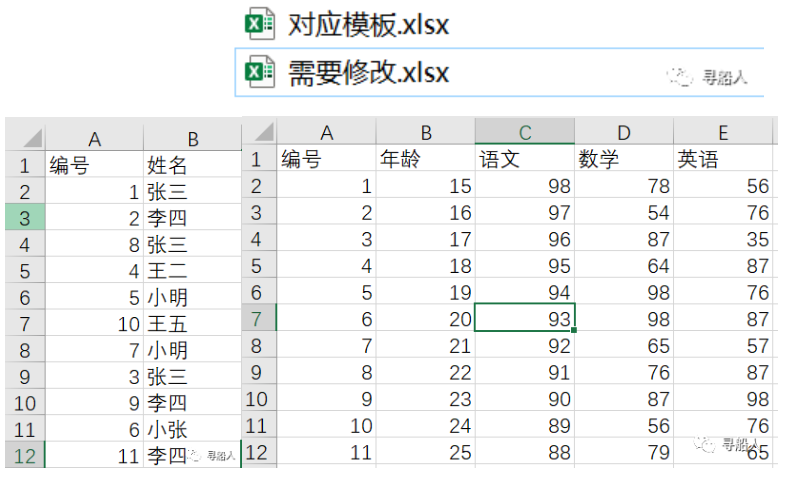Select column D header above 数学
The width and height of the screenshot is (812, 477).
tap(624, 132)
